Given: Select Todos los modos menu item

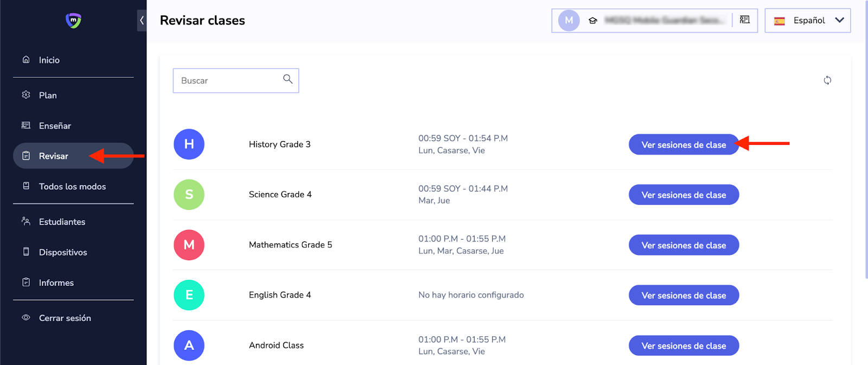Looking at the screenshot, I should point(72,187).
